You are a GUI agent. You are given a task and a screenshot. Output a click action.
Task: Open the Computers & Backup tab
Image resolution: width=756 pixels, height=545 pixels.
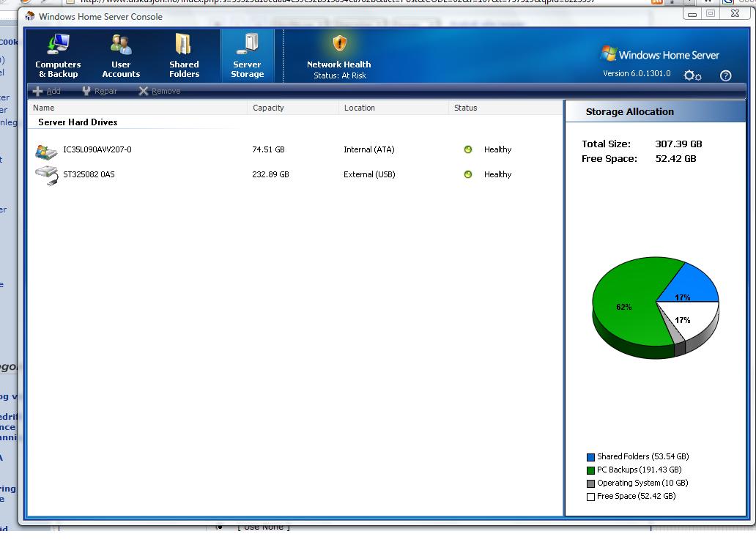point(58,56)
